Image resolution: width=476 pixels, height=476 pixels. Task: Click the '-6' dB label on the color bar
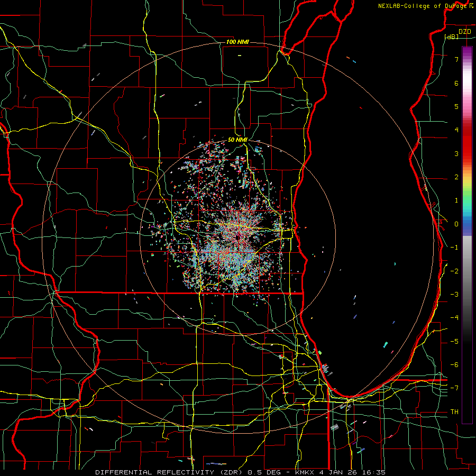tap(454, 364)
